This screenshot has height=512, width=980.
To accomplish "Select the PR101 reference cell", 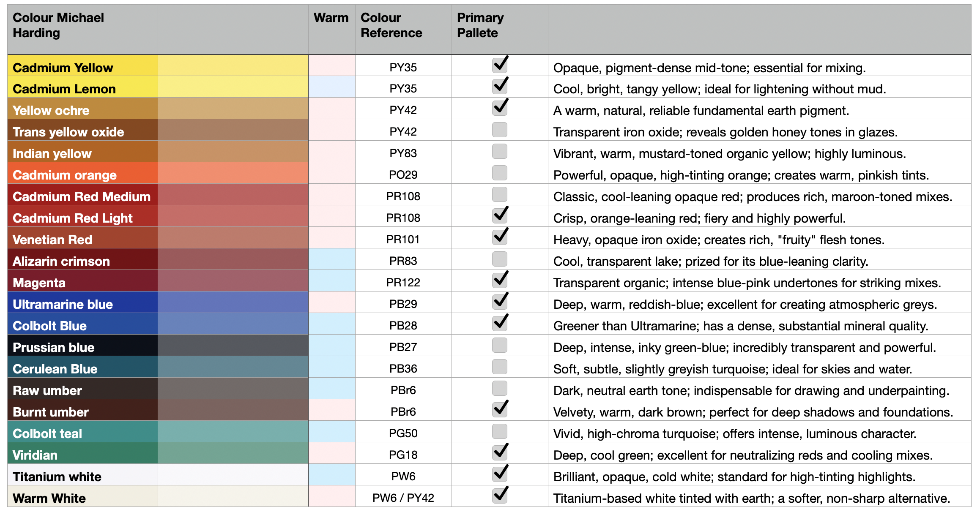I will click(403, 237).
